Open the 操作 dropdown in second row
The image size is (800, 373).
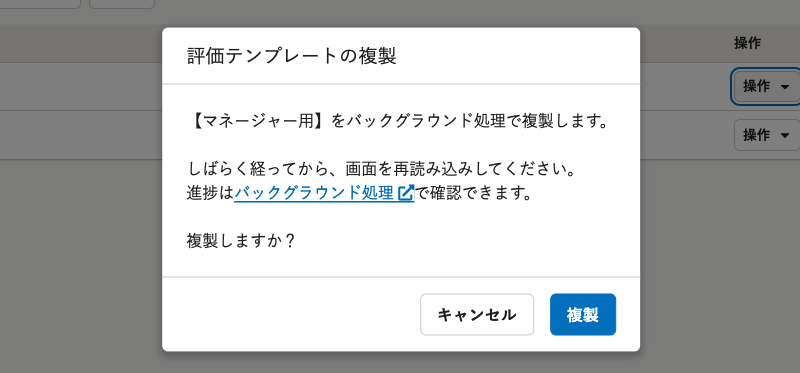point(766,135)
